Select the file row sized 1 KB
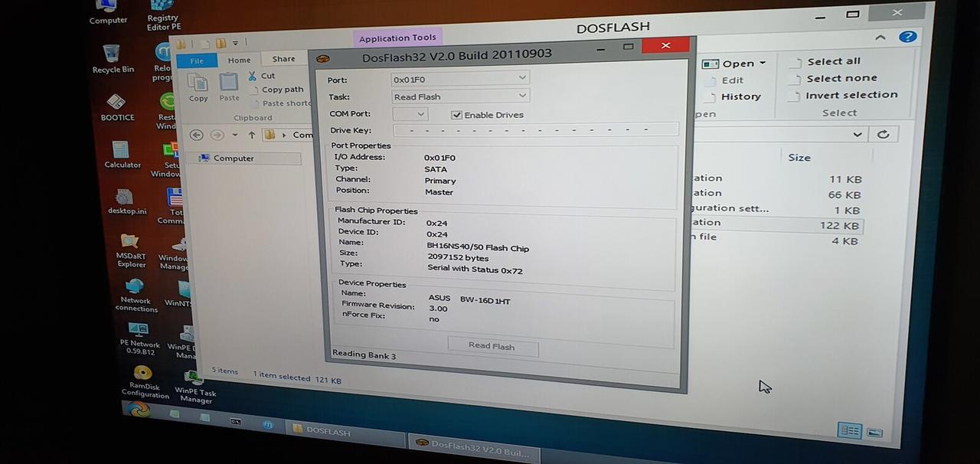Viewport: 980px width, 464px height. [x=776, y=210]
